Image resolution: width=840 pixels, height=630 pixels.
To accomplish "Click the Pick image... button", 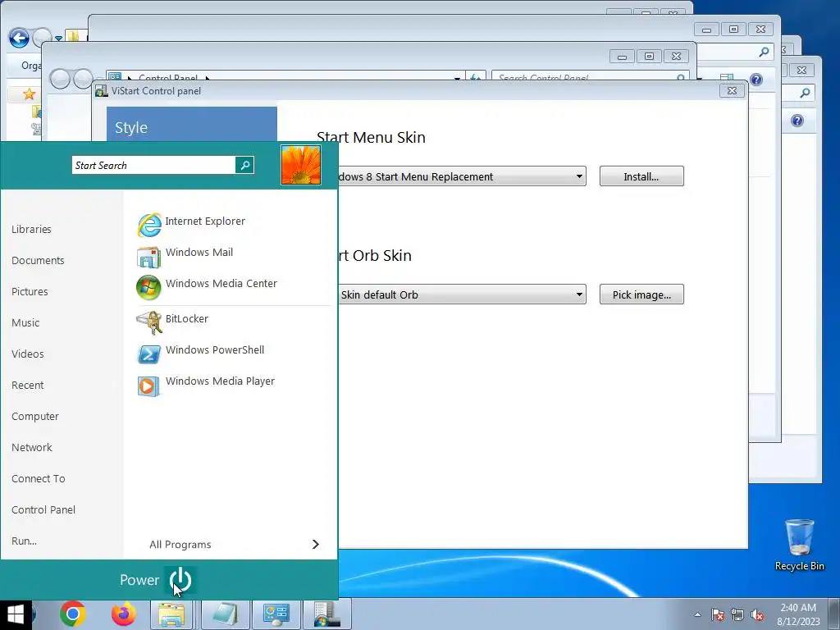I will pyautogui.click(x=641, y=294).
